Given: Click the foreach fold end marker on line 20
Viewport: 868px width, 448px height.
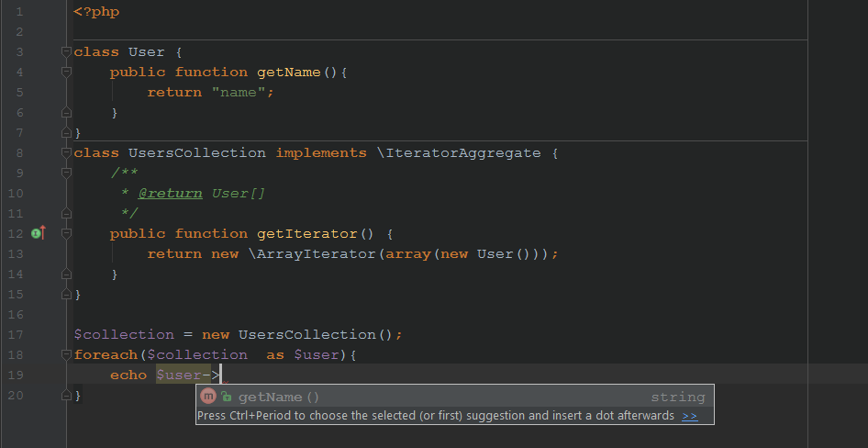Looking at the screenshot, I should pyautogui.click(x=66, y=395).
